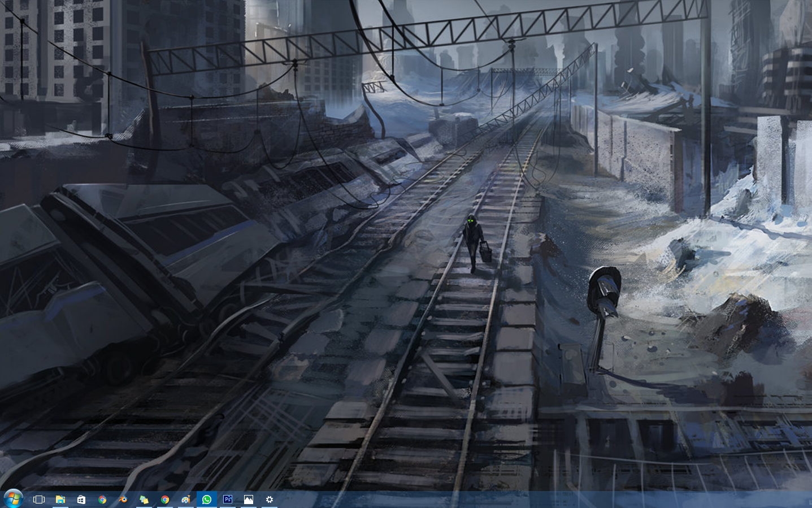Switch to Chrome window beside Sticky Notes
Screen dimensions: 812x508
tap(165, 500)
